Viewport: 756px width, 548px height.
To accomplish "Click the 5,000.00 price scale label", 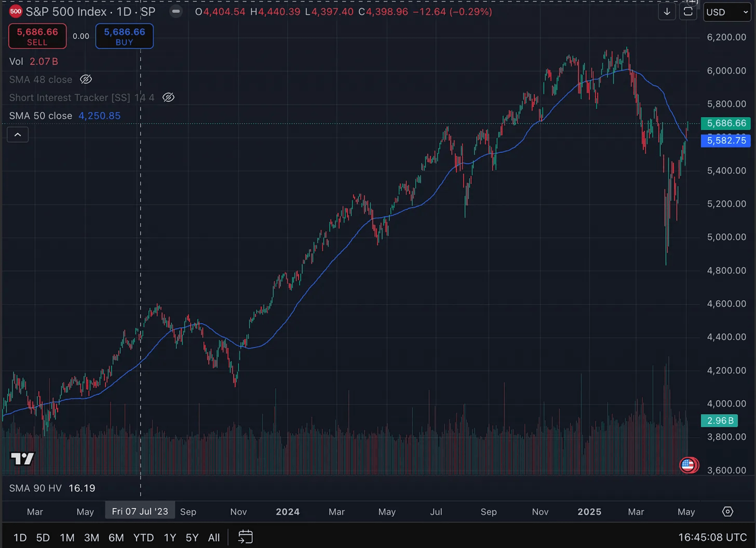I will pos(726,237).
